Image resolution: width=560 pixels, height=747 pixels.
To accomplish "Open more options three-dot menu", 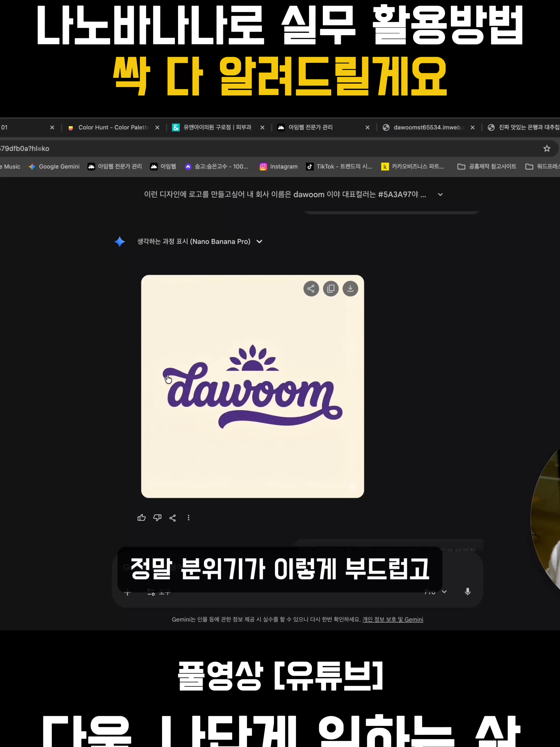I will tap(188, 518).
